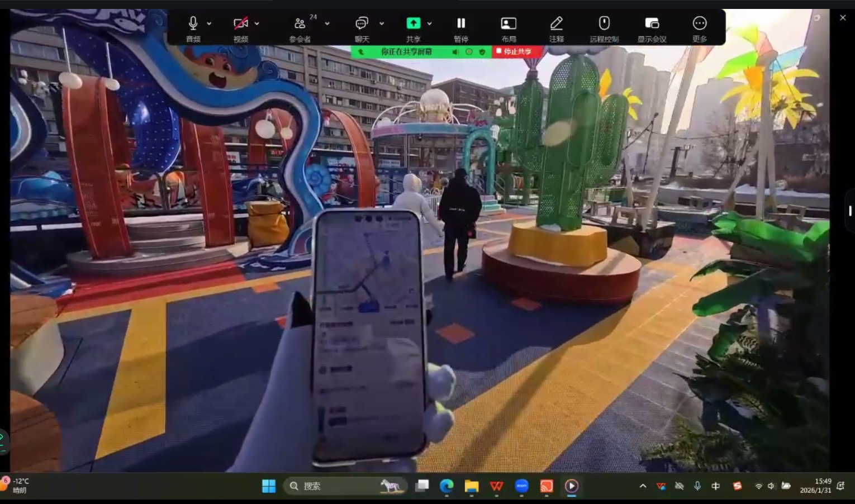Open the Zoom app in taskbar

(521, 486)
